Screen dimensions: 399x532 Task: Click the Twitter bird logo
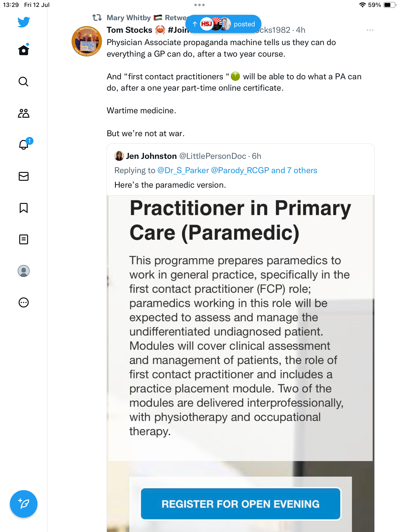tap(24, 22)
